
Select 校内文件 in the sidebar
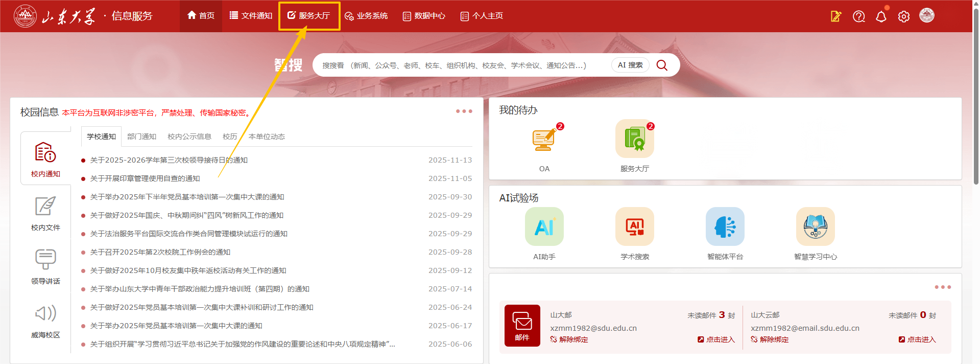pos(45,212)
